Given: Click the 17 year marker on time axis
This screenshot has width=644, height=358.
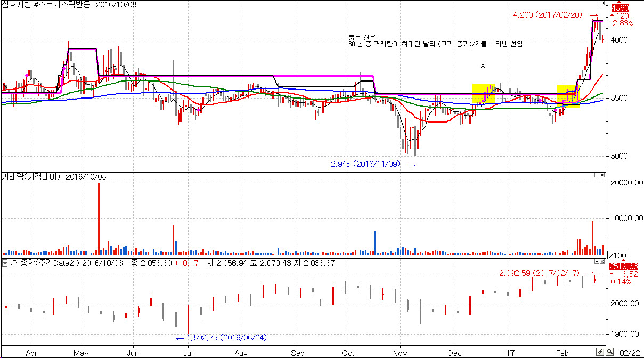Looking at the screenshot, I should click(x=510, y=352).
